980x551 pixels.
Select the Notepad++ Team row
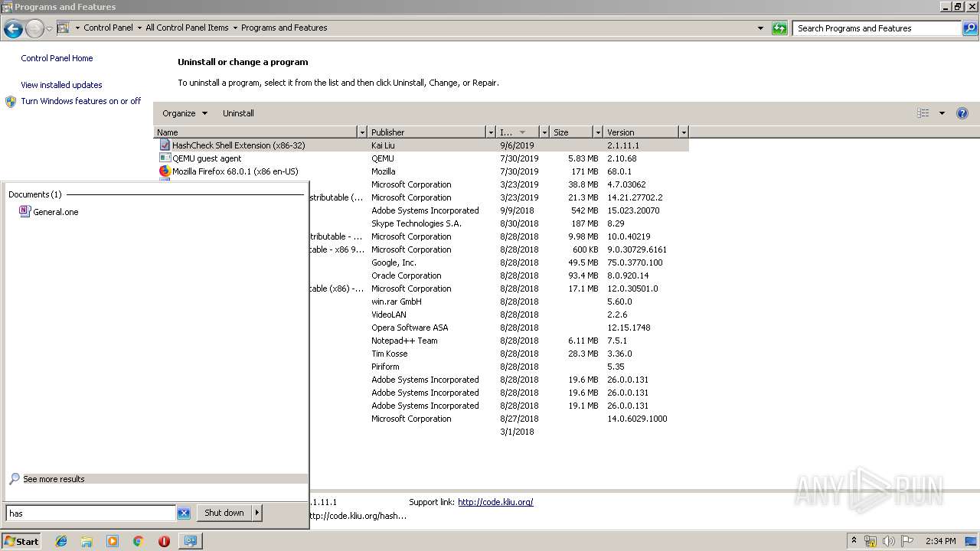(498, 341)
